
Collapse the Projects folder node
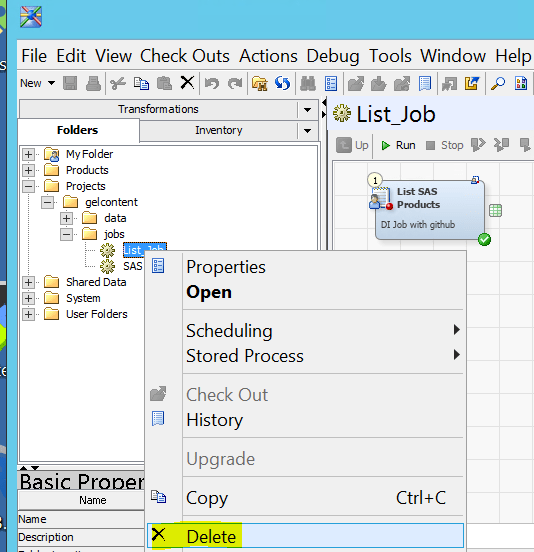29,186
